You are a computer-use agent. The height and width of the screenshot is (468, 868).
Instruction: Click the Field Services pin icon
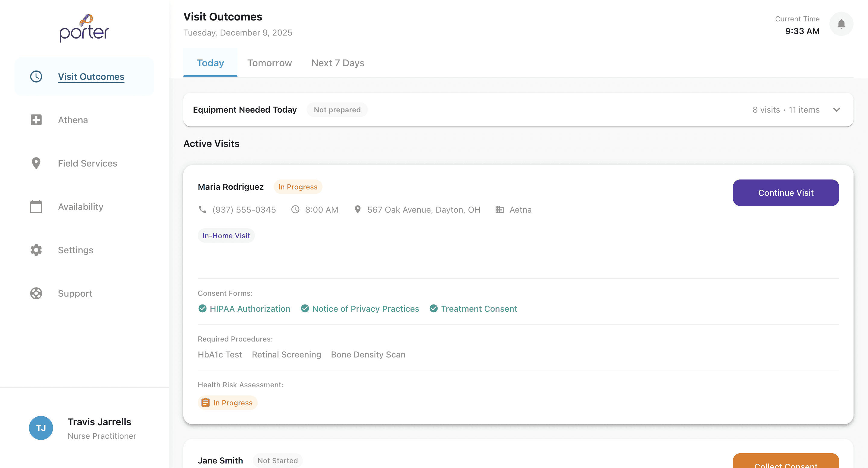tap(36, 163)
